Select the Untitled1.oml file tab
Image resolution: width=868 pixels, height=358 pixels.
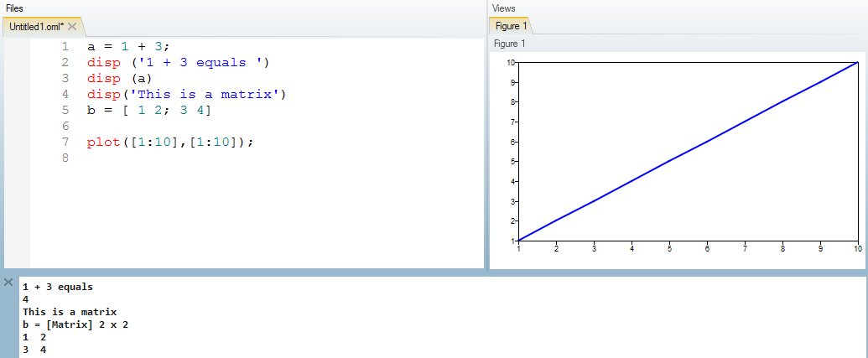click(36, 27)
